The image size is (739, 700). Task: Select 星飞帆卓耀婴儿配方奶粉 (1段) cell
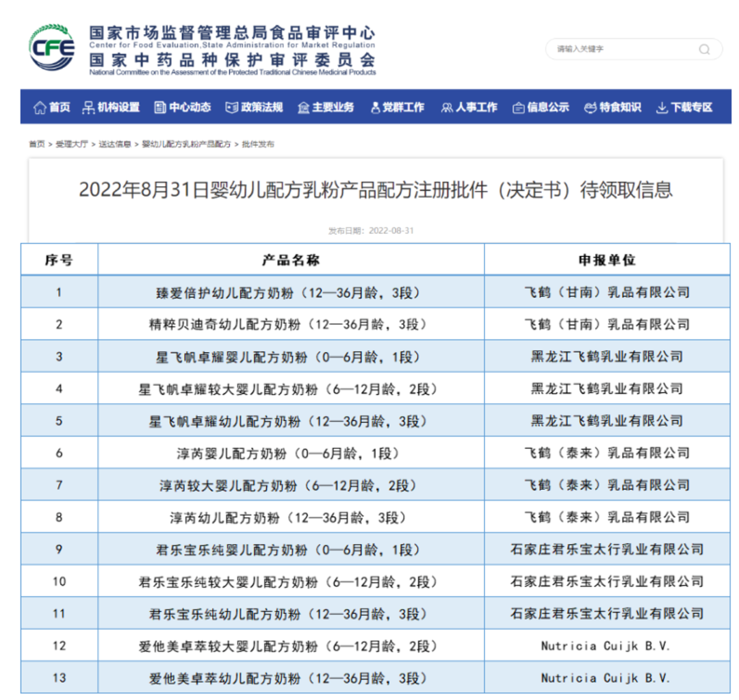point(291,357)
